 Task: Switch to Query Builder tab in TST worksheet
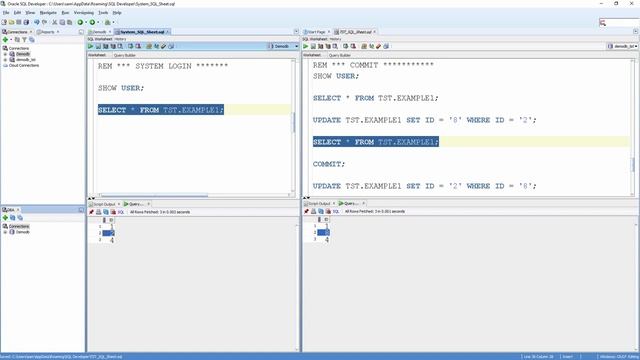point(340,55)
